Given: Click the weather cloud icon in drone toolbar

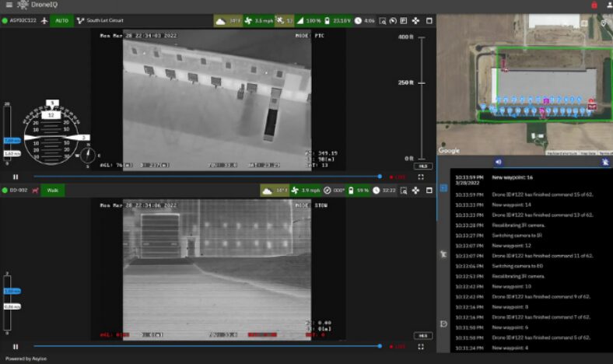Looking at the screenshot, I should tap(220, 21).
